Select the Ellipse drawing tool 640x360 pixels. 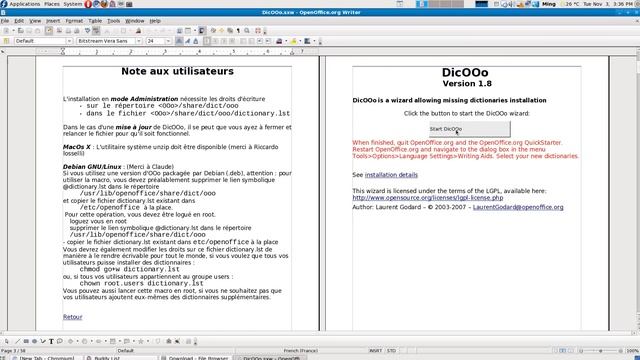click(x=34, y=341)
